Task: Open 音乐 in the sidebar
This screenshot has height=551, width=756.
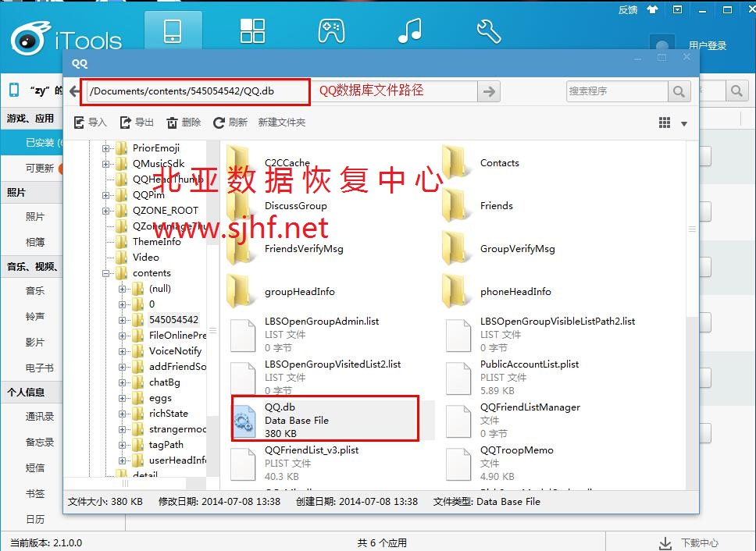Action: point(34,290)
